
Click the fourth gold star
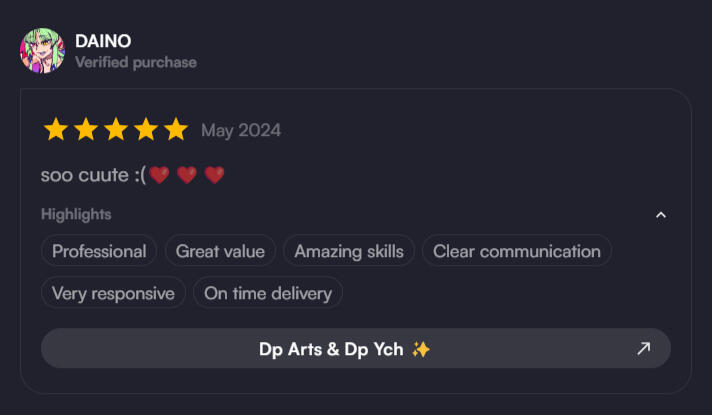[146, 130]
